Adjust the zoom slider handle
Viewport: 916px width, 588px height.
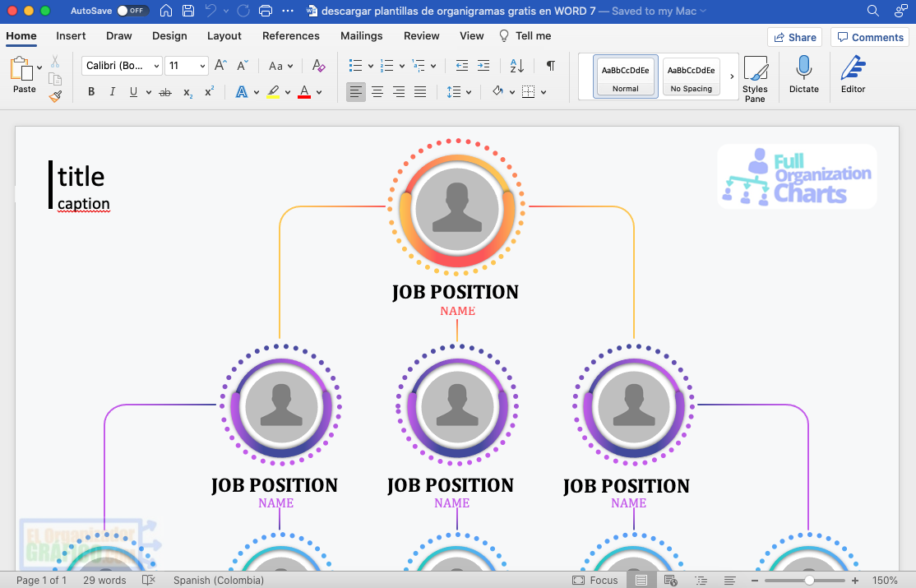(809, 581)
